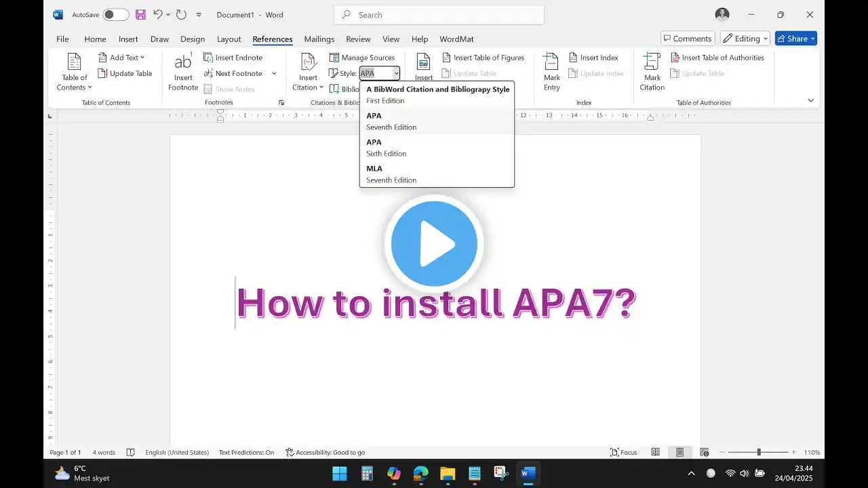Zoom out with minus button
Viewport: 868px width, 488px height.
pos(722,452)
